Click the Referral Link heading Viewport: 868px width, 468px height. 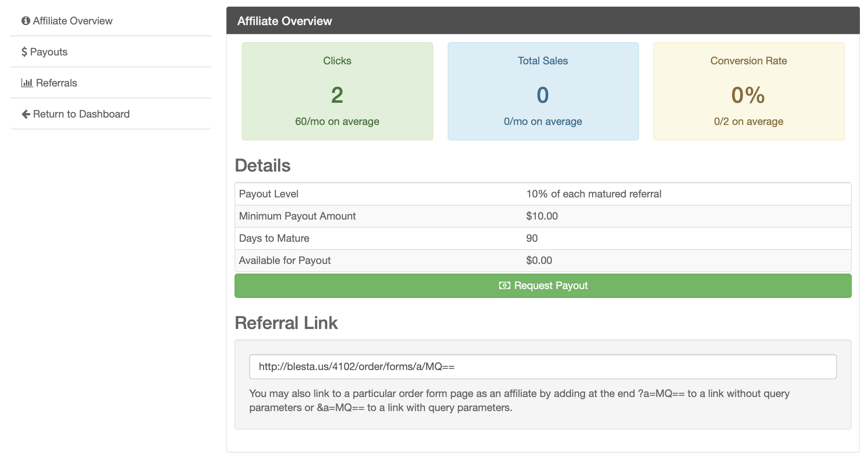pyautogui.click(x=286, y=323)
